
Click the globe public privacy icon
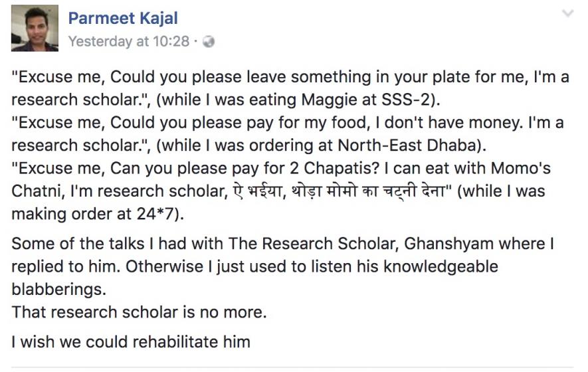coord(208,42)
